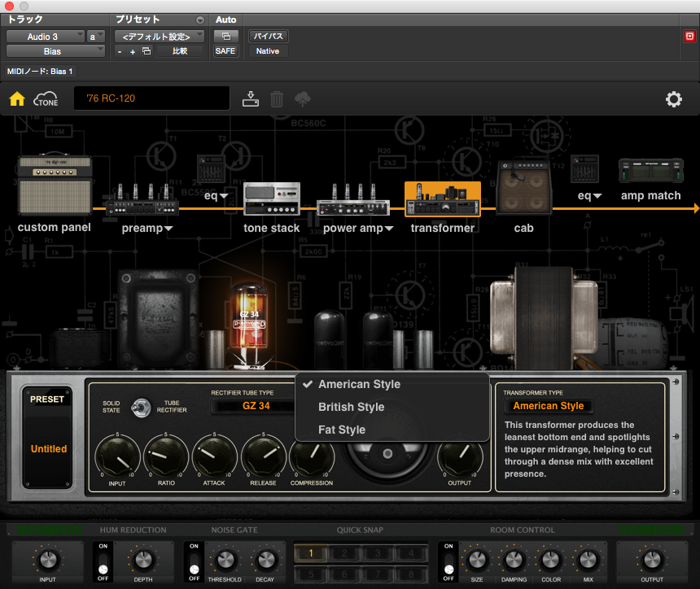700x589 pixels.
Task: Click the Room Control SIZE knob
Action: [x=477, y=560]
